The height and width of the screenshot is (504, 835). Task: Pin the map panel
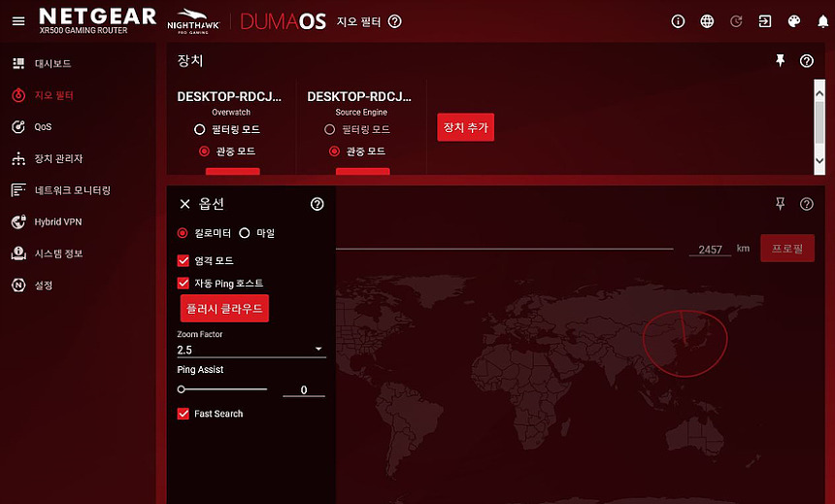[780, 204]
